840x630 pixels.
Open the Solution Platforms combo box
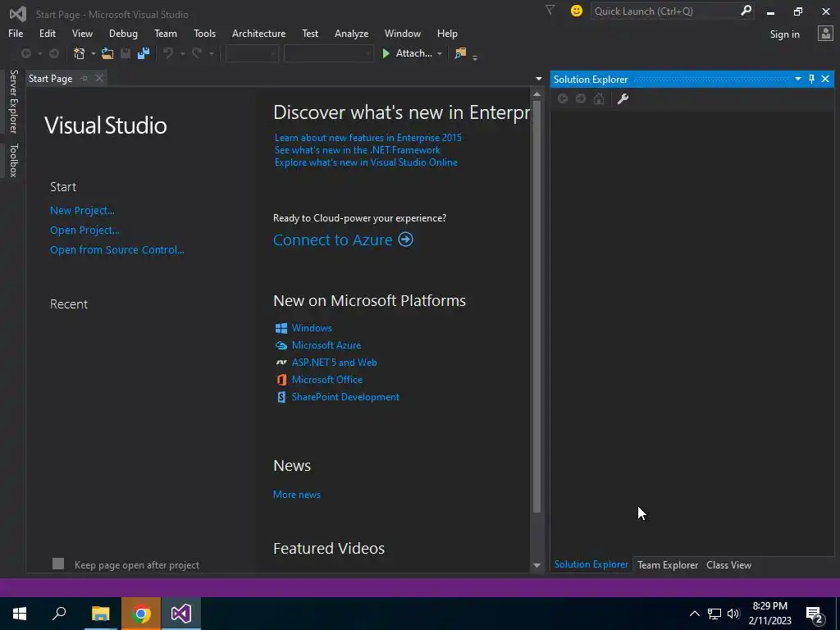[x=328, y=53]
